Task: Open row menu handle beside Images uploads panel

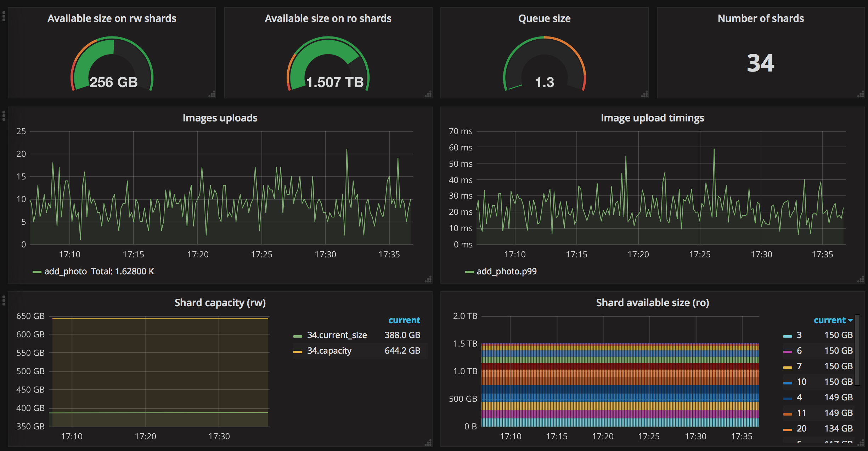Action: coord(4,116)
